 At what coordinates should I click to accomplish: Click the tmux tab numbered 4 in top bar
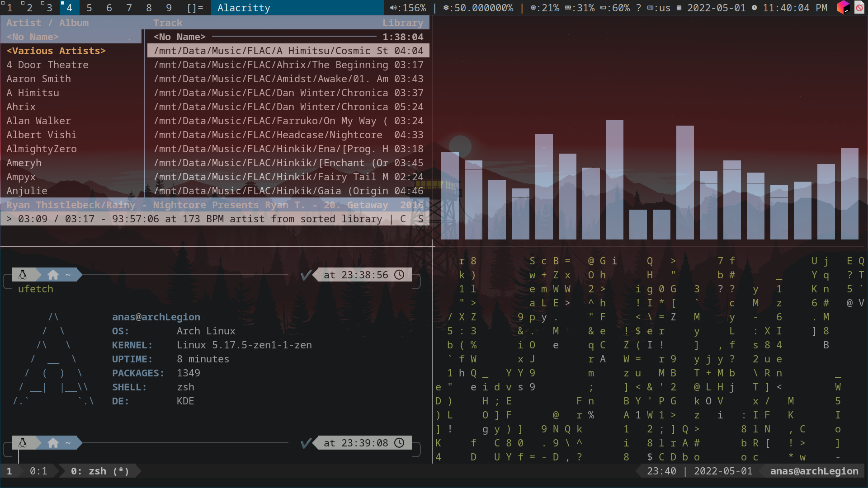[67, 8]
